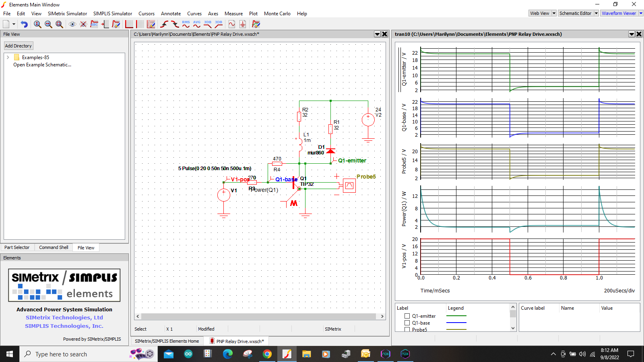
Task: Click the show curves eye icon
Action: click(x=72, y=24)
